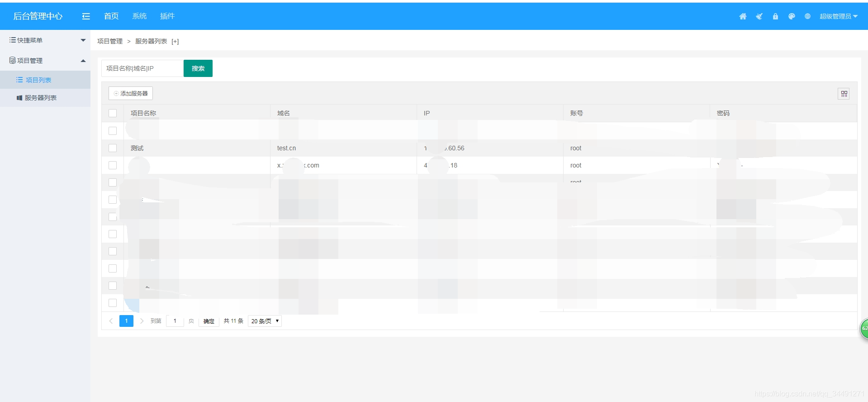868x402 pixels.
Task: Click root in the 测试 row
Action: pyautogui.click(x=576, y=148)
